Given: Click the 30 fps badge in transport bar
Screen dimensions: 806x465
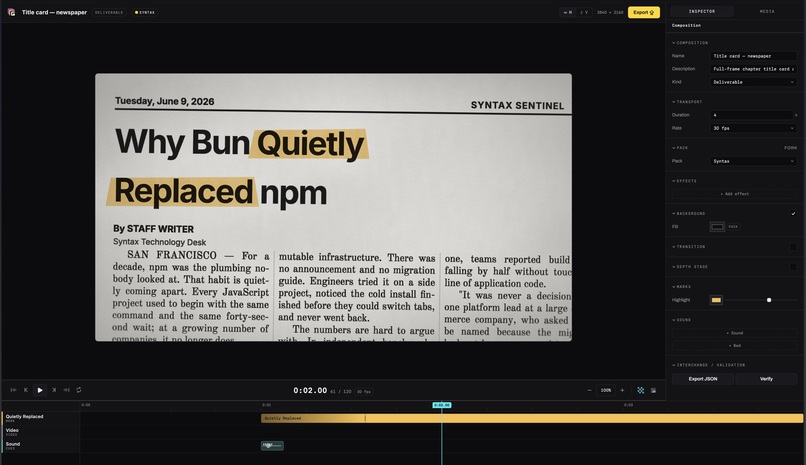Looking at the screenshot, I should coord(364,392).
